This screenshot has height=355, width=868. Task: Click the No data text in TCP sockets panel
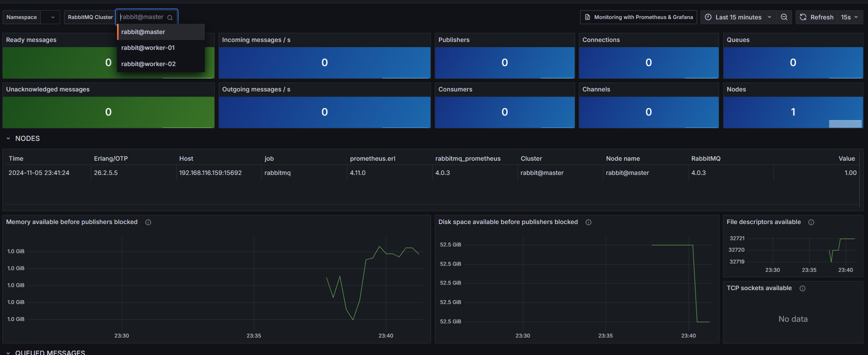pyautogui.click(x=793, y=319)
